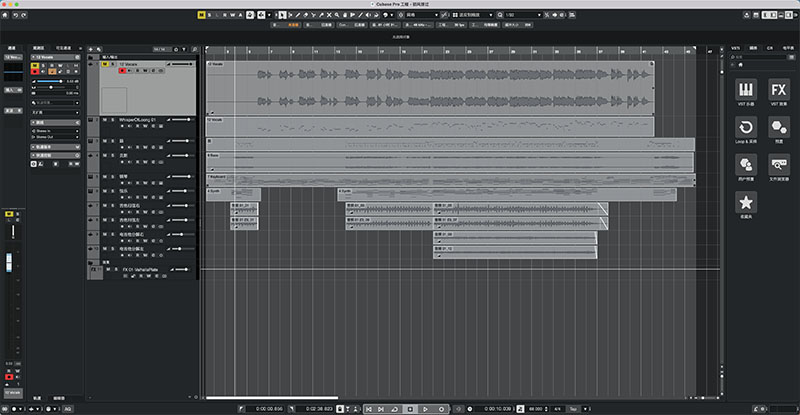
Task: Toggle Write automation W in top toolbar
Action: pos(233,15)
